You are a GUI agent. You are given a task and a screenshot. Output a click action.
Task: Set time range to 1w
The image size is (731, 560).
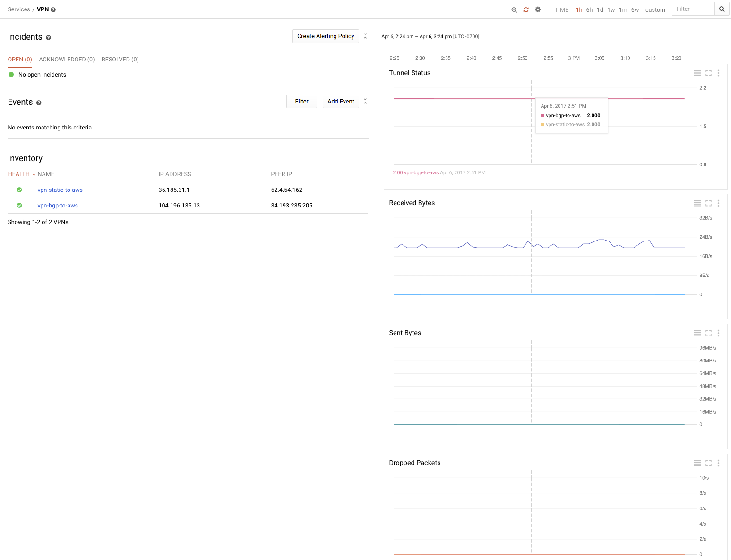611,10
